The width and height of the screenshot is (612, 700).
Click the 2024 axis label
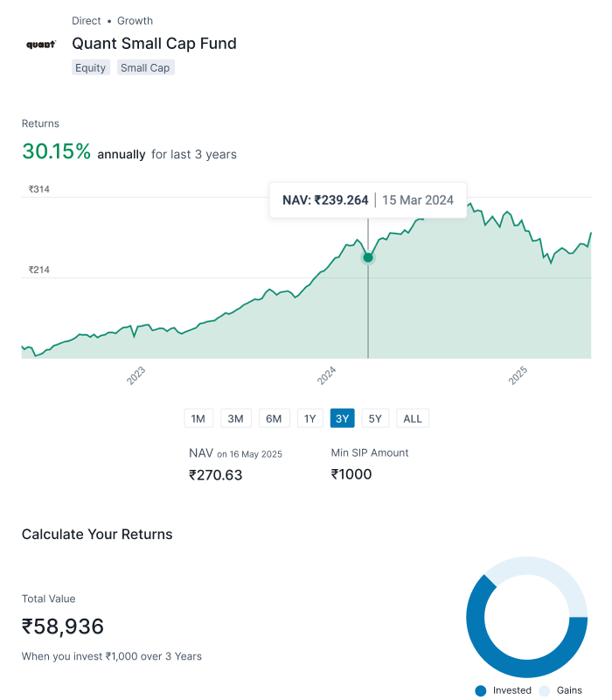[x=327, y=376]
